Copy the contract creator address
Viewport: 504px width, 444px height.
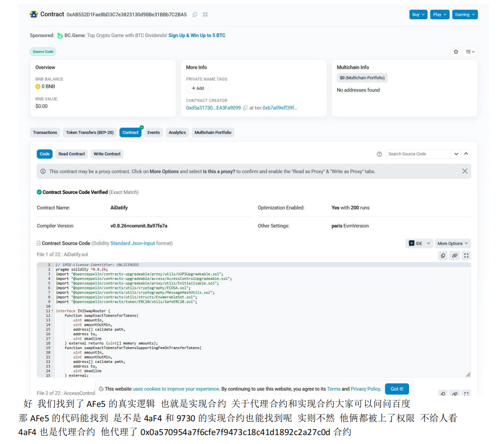[x=245, y=108]
